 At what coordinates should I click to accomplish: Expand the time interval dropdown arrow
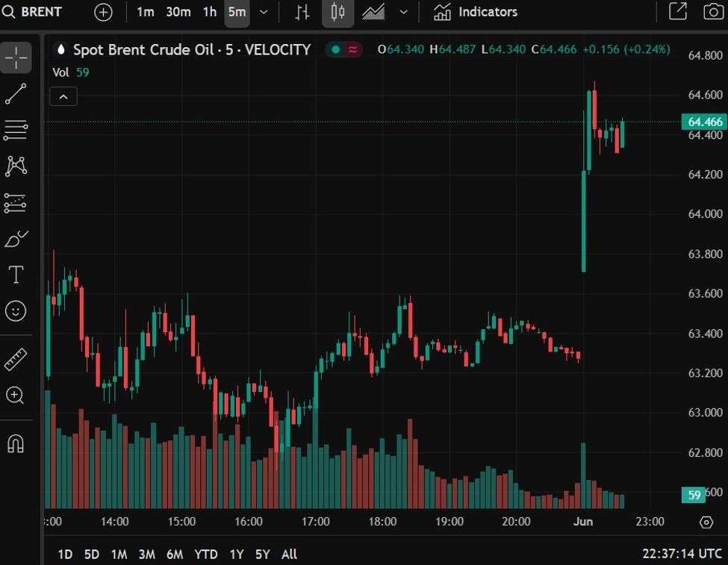coord(263,12)
